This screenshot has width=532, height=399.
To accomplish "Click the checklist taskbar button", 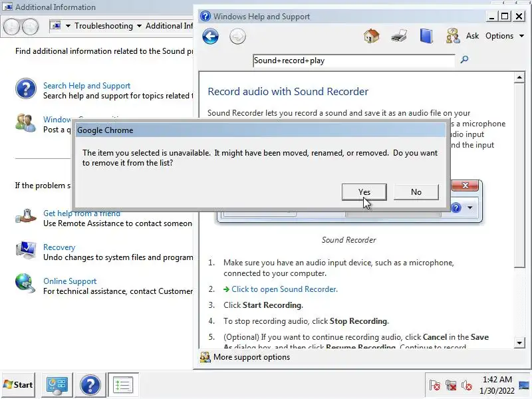I will 123,385.
